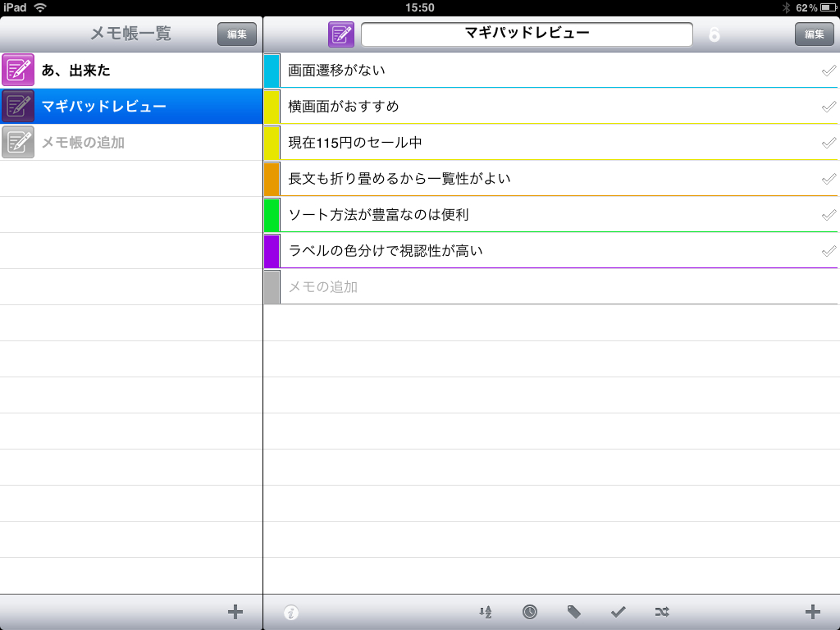Tap メモ帳の追加 to add a notepad

click(131, 142)
